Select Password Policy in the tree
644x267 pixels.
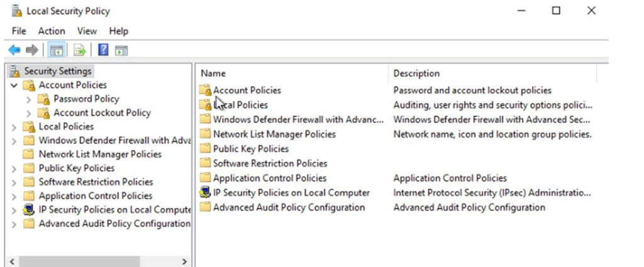coord(86,99)
